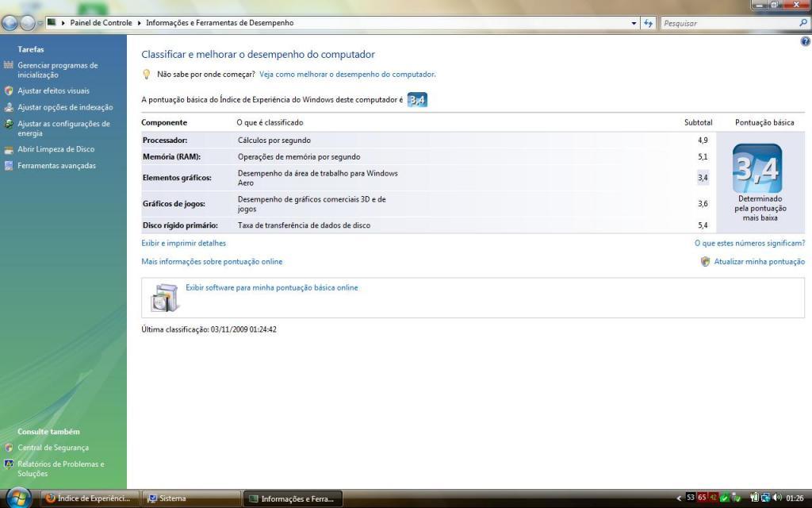This screenshot has width=812, height=508.
Task: Expand the arrow before Painel de Controle
Action: pyautogui.click(x=63, y=23)
